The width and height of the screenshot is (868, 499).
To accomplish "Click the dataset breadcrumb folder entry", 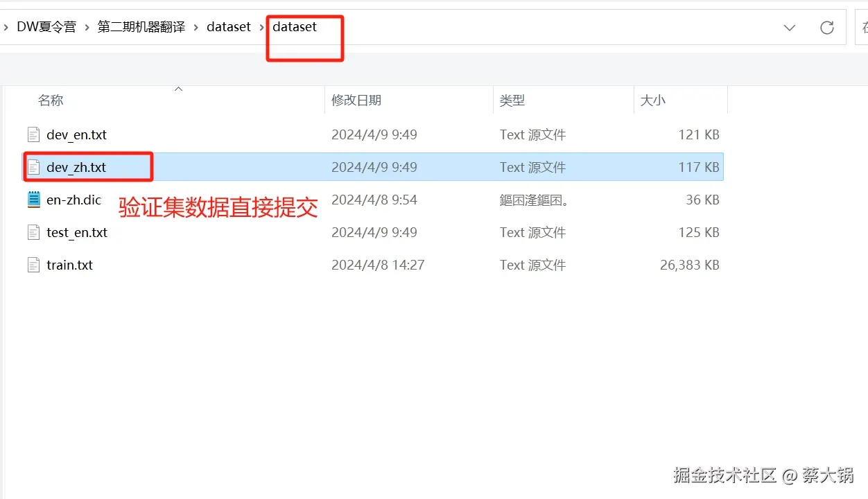I will pyautogui.click(x=229, y=26).
